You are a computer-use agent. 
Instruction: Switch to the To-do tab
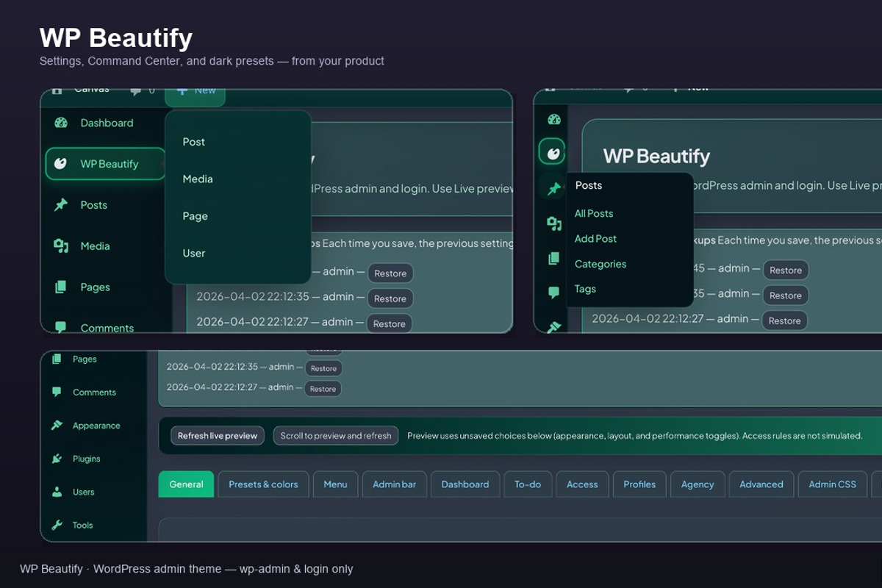pyautogui.click(x=528, y=484)
